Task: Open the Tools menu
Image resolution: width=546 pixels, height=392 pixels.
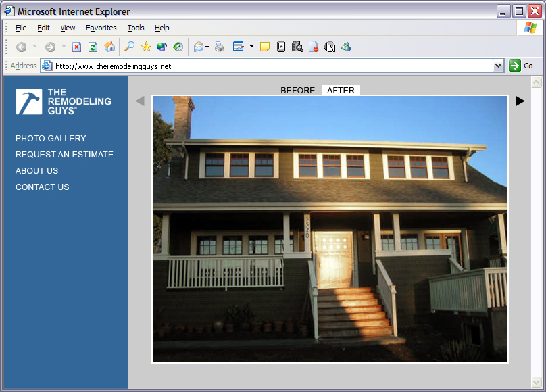Action: point(136,28)
